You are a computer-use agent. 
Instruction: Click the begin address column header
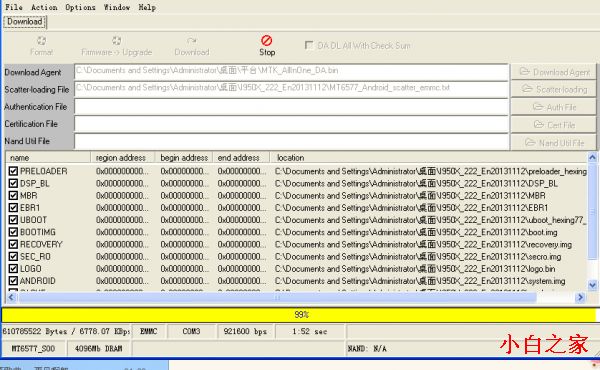(184, 158)
